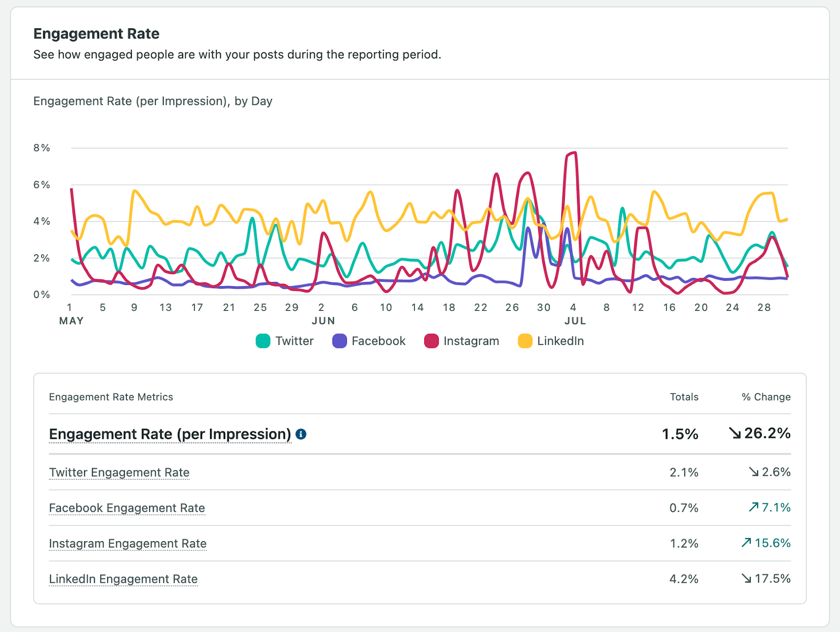This screenshot has width=840, height=632.
Task: Select the Facebook total value 0.7%
Action: click(684, 508)
